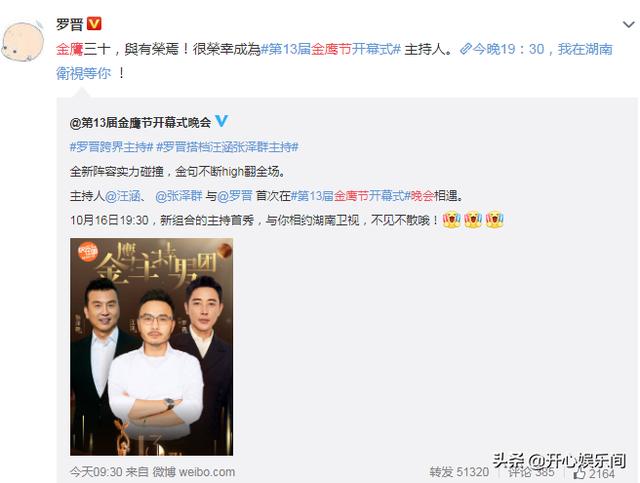The image size is (640, 483).
Task: Click the @汪涵 mention
Action: click(x=122, y=196)
